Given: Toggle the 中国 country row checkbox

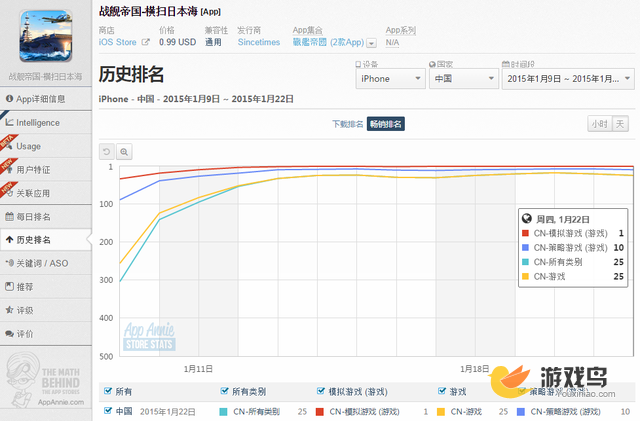Looking at the screenshot, I should click(x=108, y=411).
